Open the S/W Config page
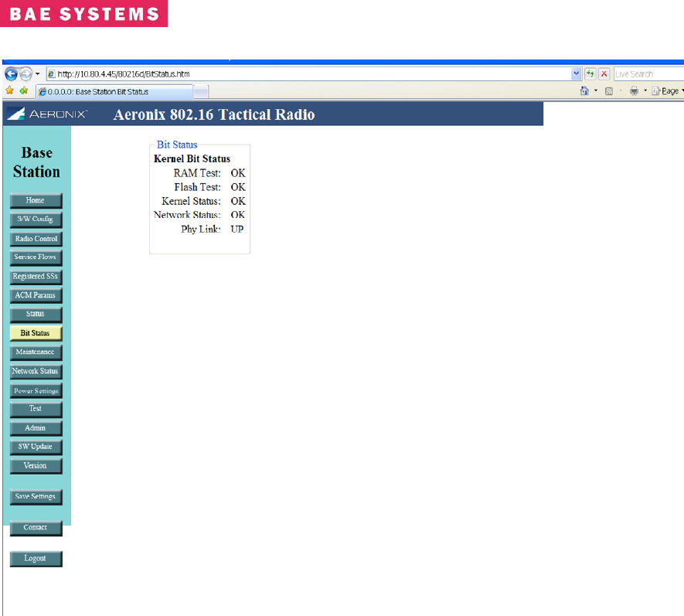This screenshot has height=616, width=684. click(36, 220)
